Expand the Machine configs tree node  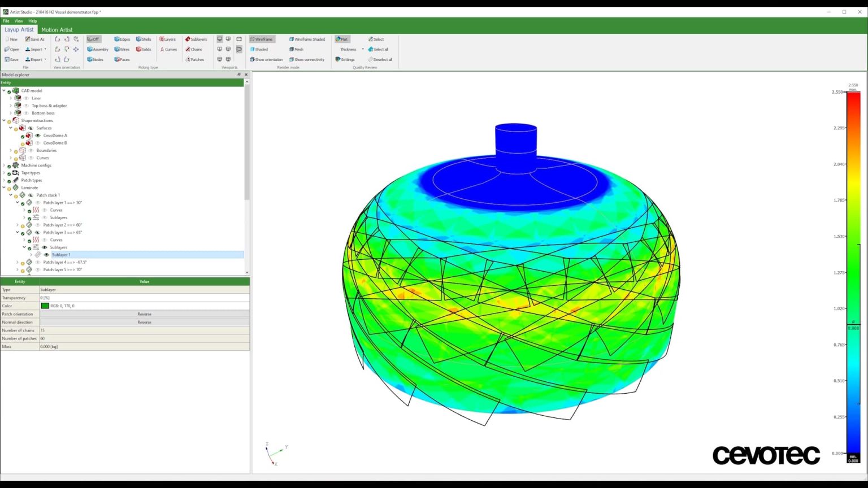click(4, 165)
